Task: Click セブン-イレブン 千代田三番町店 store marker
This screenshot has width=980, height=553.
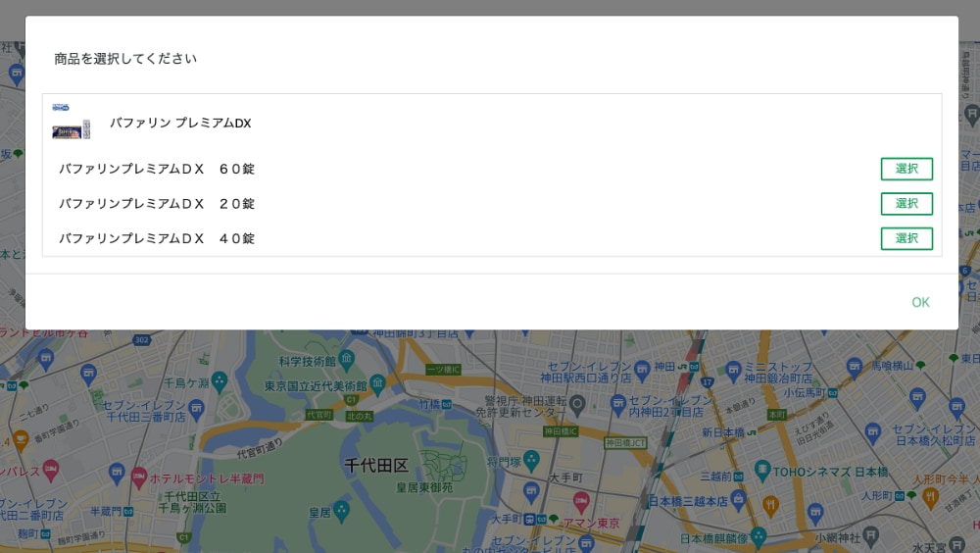Action: 197,409
